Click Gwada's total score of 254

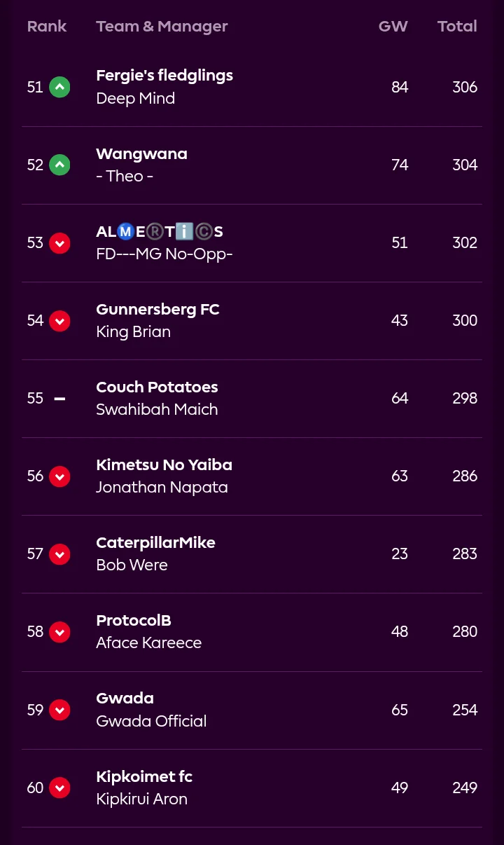point(465,710)
